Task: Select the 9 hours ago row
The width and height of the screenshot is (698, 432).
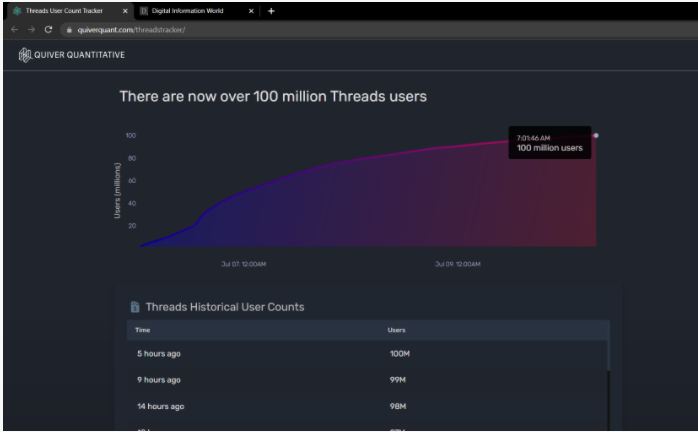Action: [367, 380]
